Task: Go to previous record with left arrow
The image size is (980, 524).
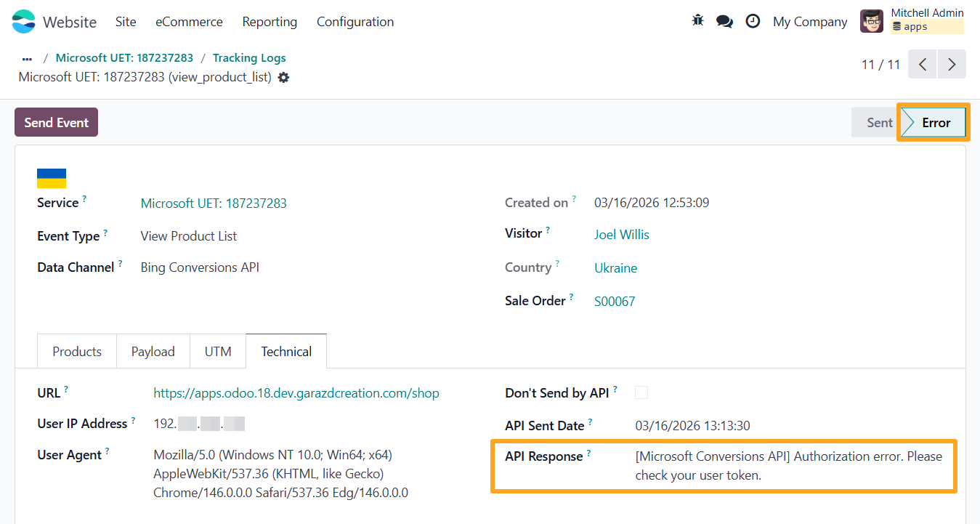Action: pos(923,64)
